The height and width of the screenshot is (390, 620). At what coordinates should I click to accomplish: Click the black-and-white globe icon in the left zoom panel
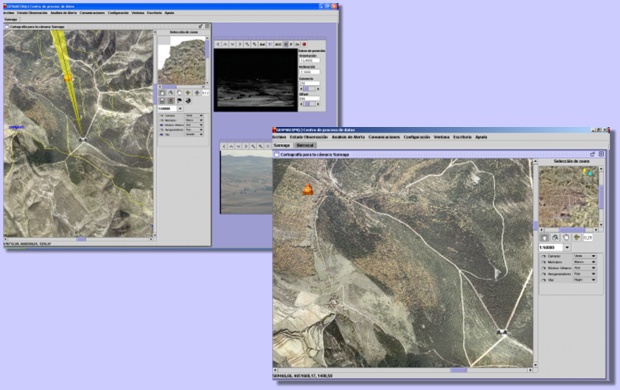pyautogui.click(x=188, y=101)
